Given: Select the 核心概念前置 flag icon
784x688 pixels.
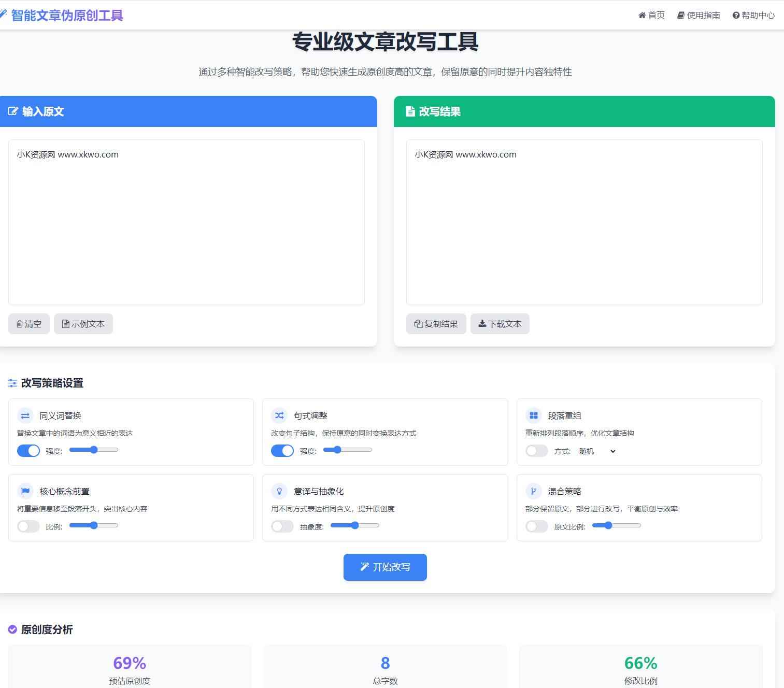Looking at the screenshot, I should tap(24, 491).
